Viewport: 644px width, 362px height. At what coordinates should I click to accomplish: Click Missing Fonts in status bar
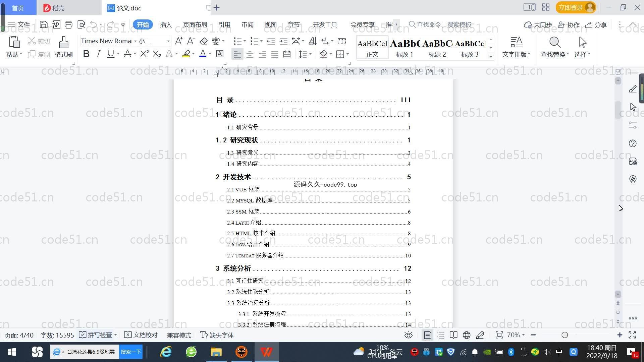217,335
